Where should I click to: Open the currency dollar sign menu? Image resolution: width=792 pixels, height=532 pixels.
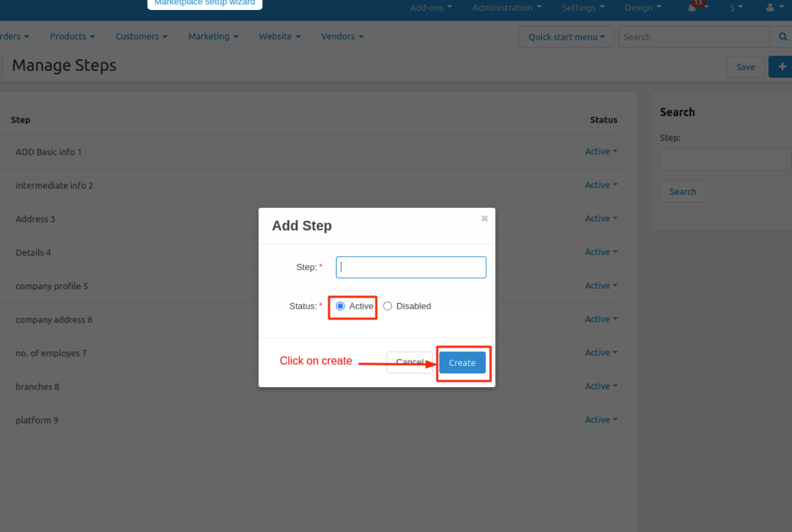[x=735, y=7]
